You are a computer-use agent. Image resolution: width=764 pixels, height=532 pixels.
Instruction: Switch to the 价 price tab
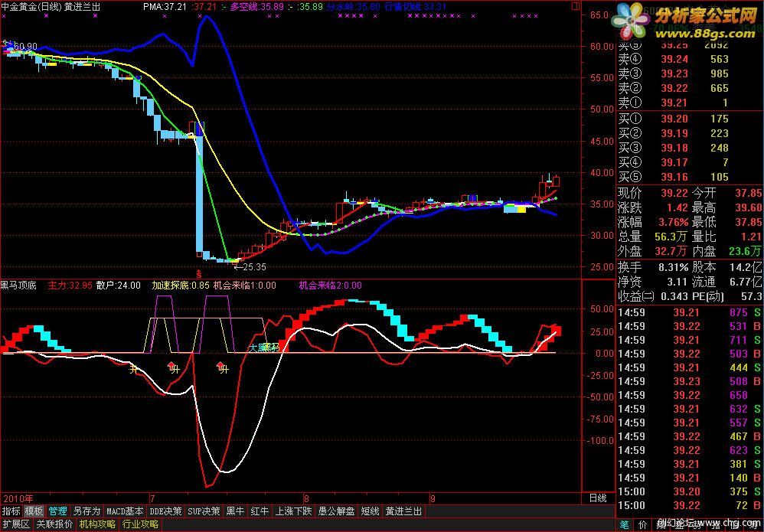(x=643, y=525)
